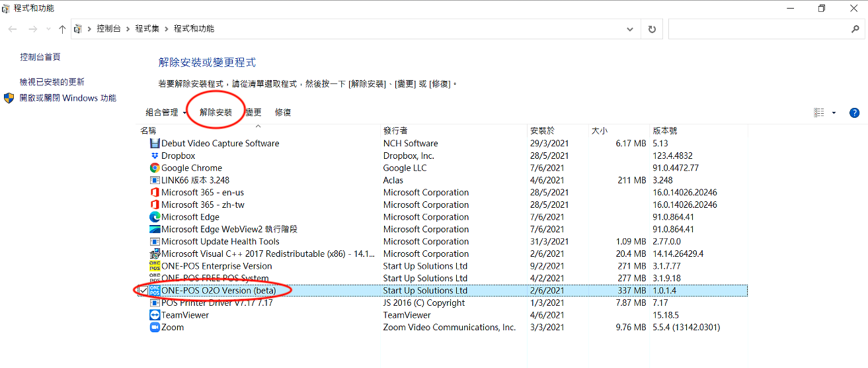
Task: Click the Zoom program icon
Action: [155, 327]
